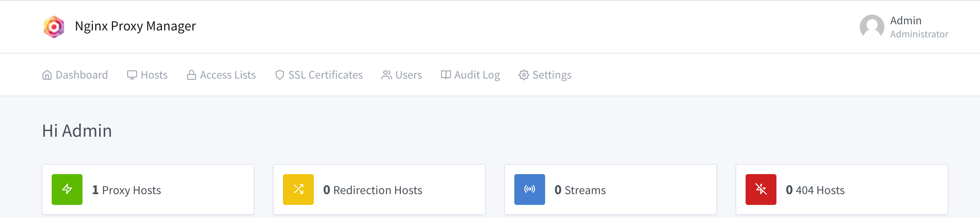980x218 pixels.
Task: Click the Settings gear icon
Action: tap(524, 75)
